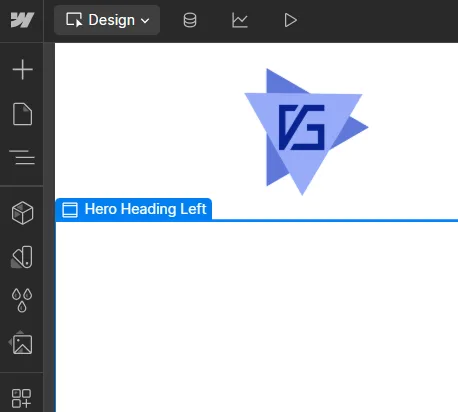Viewport: 458px width, 412px height.
Task: Open the Style selectors droplets panel
Action: [22, 300]
